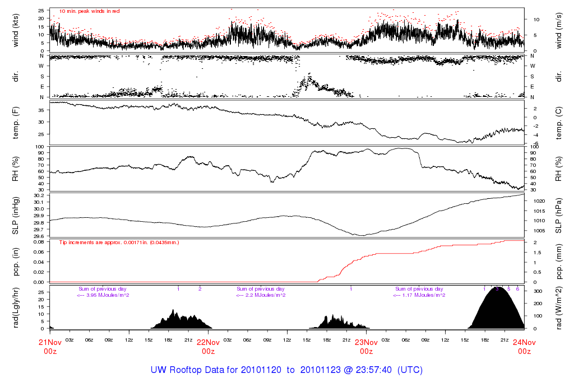This screenshot has width=574, height=392.
Task: Click the '200' W/m^2 tick value
Action: click(x=538, y=304)
